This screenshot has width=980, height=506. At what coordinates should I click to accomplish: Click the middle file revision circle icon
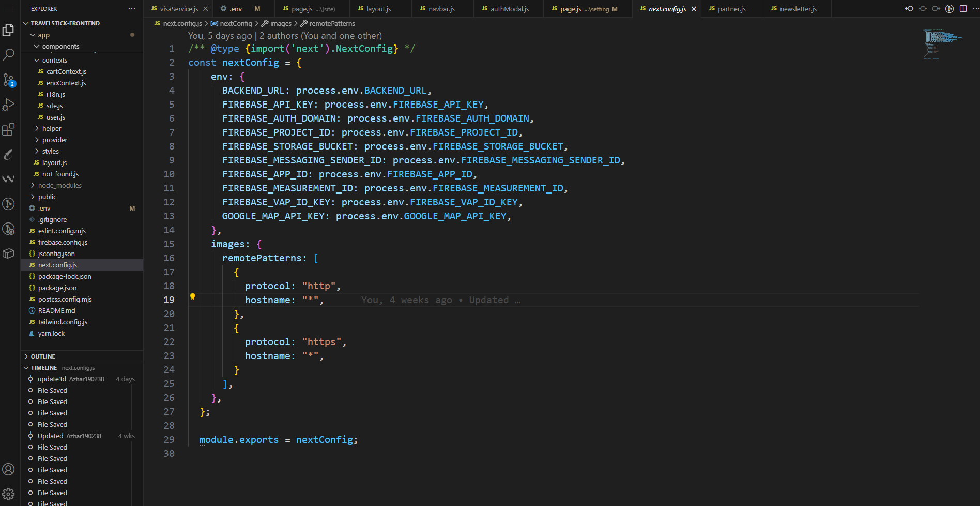pyautogui.click(x=923, y=9)
